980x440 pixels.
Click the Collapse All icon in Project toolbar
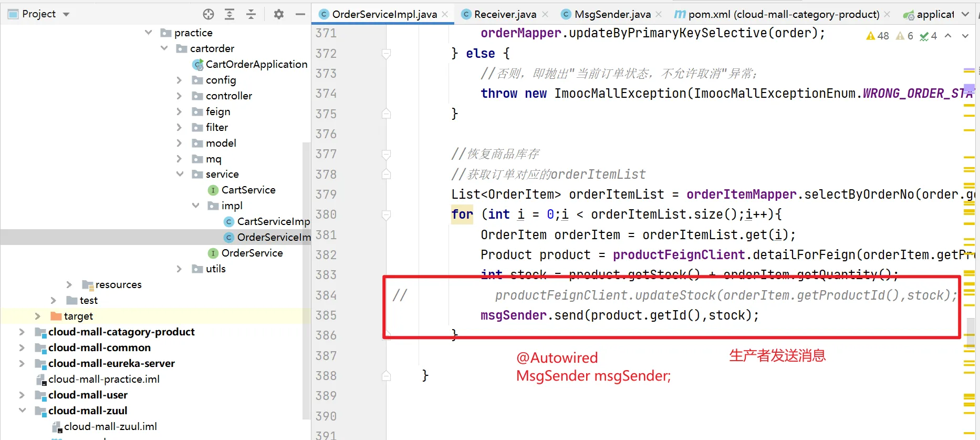click(x=251, y=14)
